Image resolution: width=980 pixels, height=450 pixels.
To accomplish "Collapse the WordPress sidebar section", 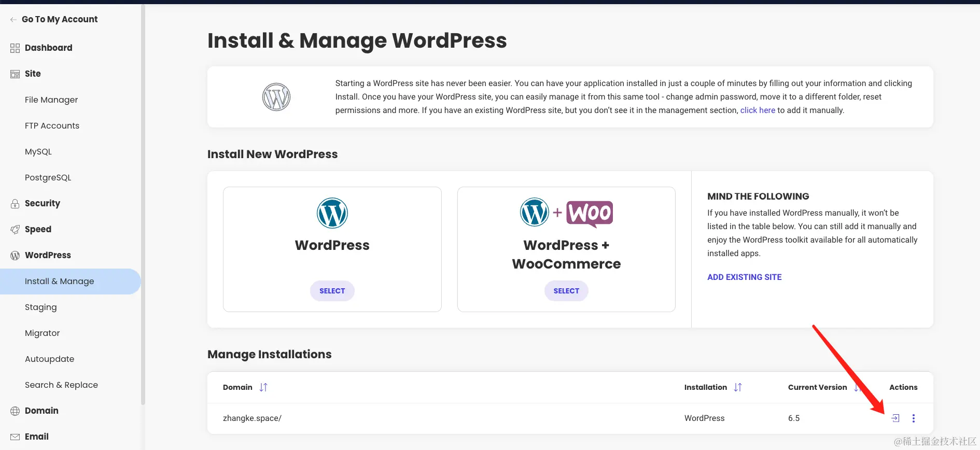I will point(48,256).
